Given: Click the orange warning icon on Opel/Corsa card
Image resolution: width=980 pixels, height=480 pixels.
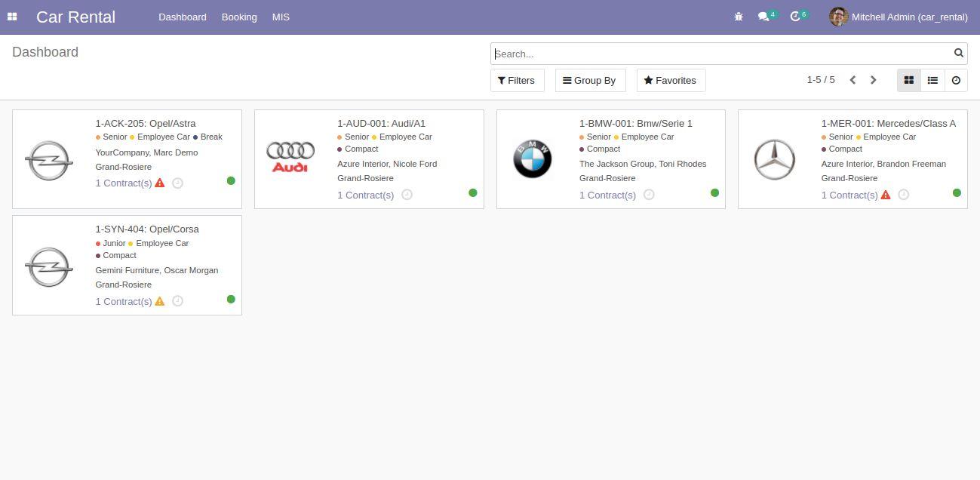Looking at the screenshot, I should point(160,301).
